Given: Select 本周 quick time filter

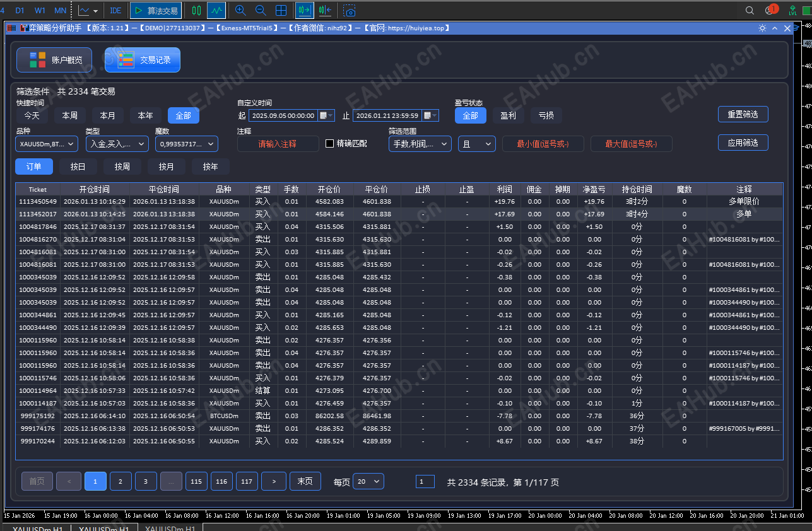Looking at the screenshot, I should [x=70, y=115].
